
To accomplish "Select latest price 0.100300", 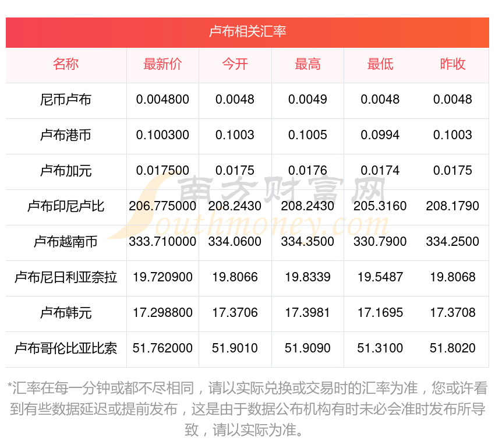I will tap(162, 135).
